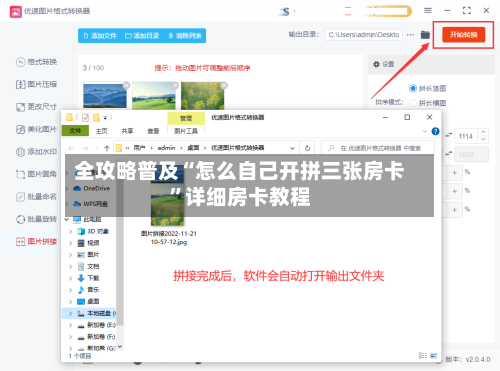
Task: Select the yellow flowers image thumbnail
Action: 203,96
